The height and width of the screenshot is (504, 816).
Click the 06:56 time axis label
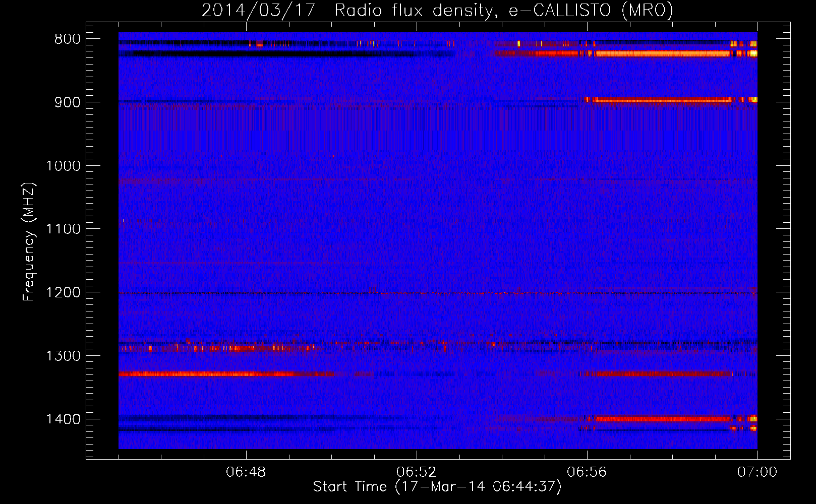[587, 472]
